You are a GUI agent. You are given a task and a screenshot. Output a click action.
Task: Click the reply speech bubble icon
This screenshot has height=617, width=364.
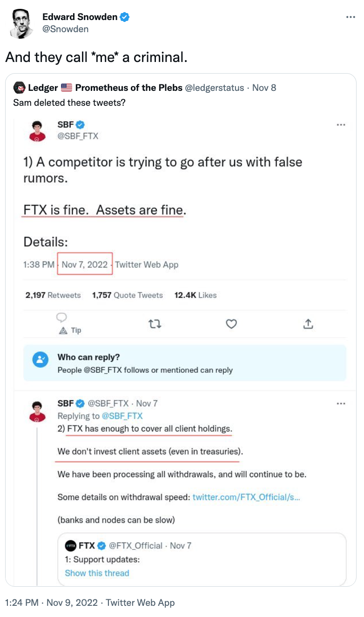click(x=61, y=318)
